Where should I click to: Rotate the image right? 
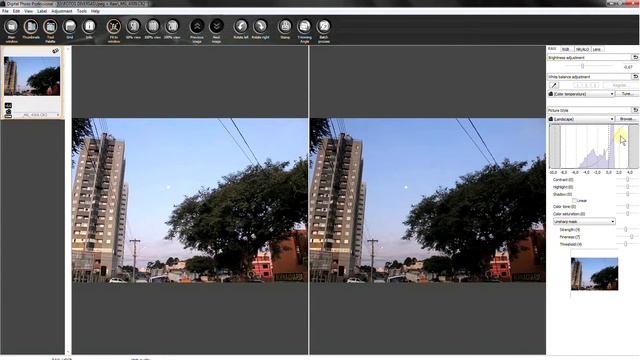(x=260, y=27)
